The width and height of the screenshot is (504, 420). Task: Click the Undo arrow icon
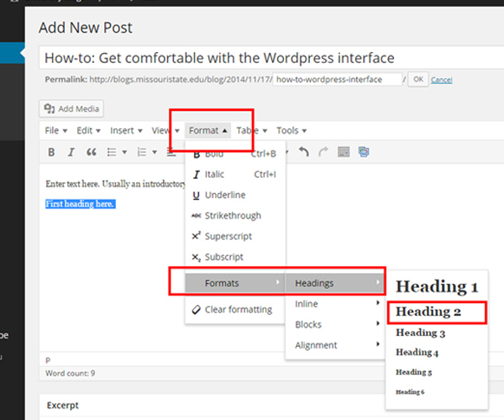304,152
